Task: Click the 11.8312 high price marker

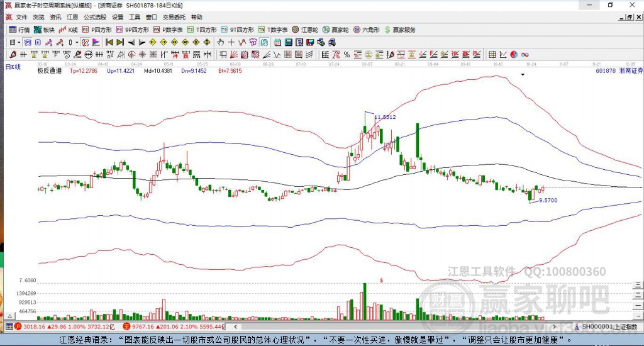Action: click(386, 117)
